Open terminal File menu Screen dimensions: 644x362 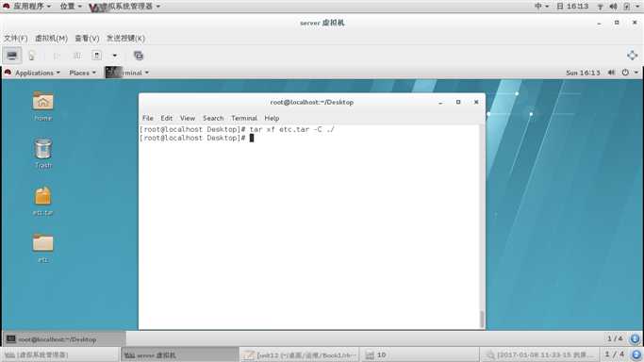coord(148,118)
